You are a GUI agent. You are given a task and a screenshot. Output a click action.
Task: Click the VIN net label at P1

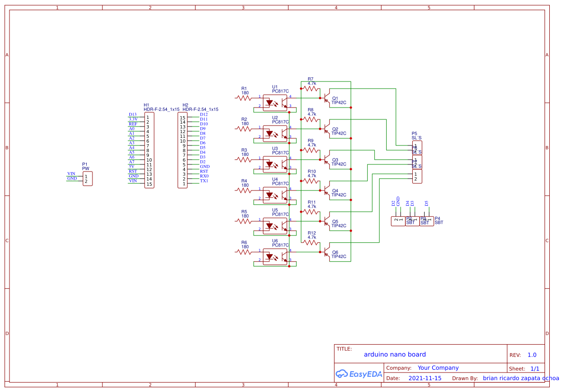point(71,173)
